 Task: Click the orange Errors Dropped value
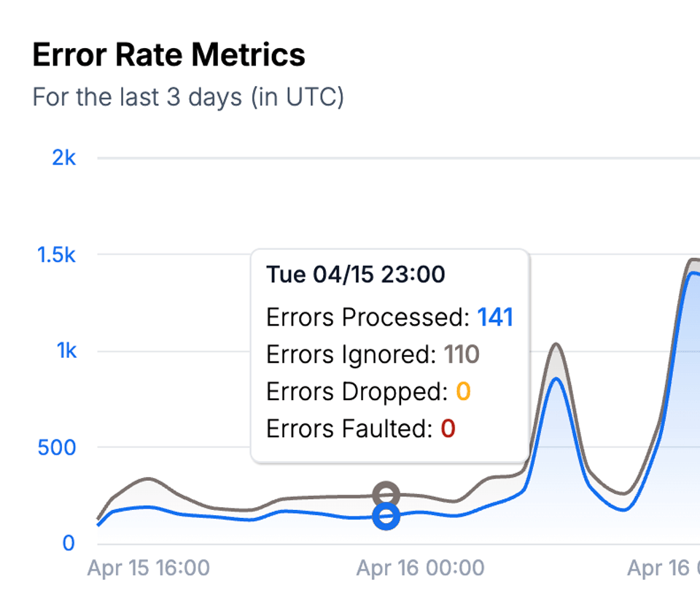tap(463, 392)
